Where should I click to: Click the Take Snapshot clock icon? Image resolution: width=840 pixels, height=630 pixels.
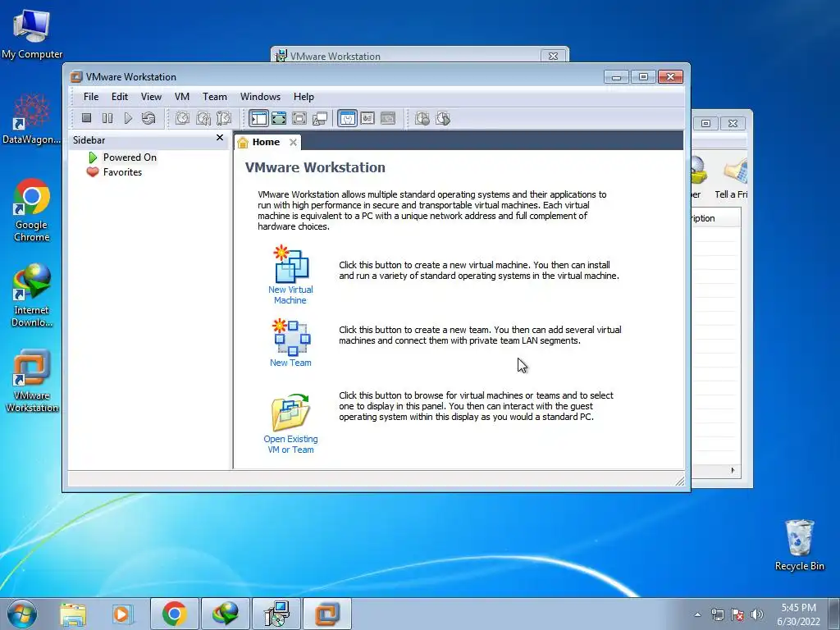182,118
